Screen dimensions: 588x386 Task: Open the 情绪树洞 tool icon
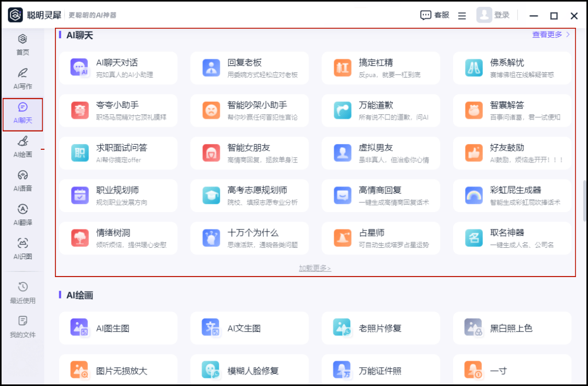(80, 238)
